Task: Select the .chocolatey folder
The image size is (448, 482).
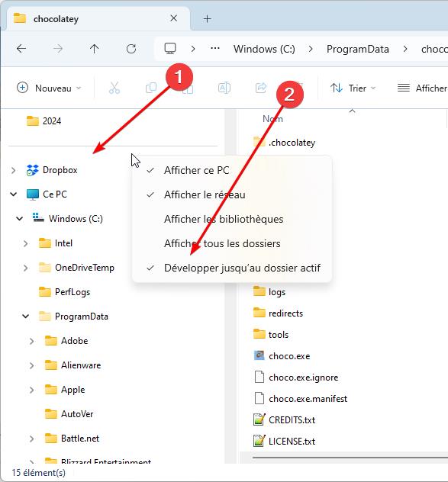Action: (x=285, y=143)
